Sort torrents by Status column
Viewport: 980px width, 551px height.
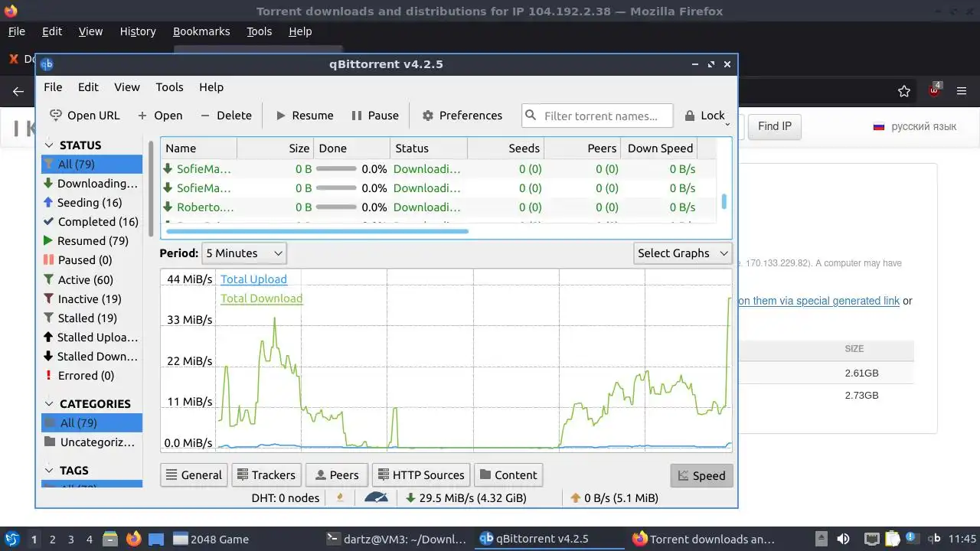429,148
